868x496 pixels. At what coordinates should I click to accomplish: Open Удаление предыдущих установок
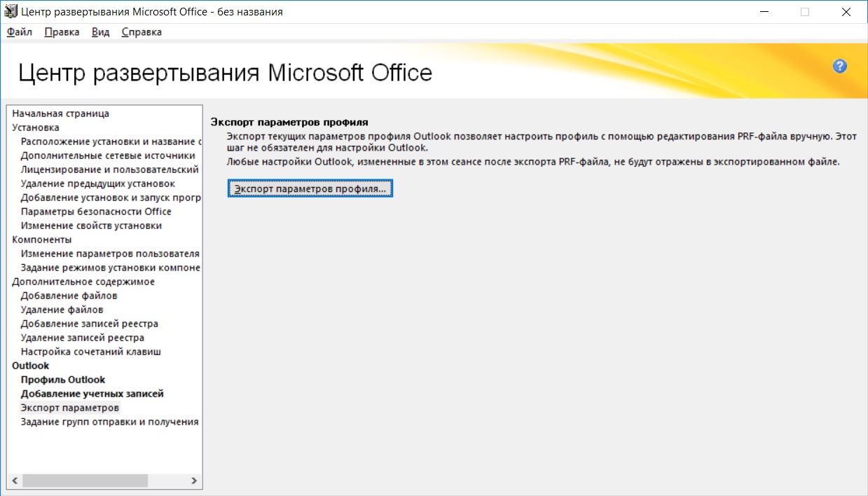[98, 184]
